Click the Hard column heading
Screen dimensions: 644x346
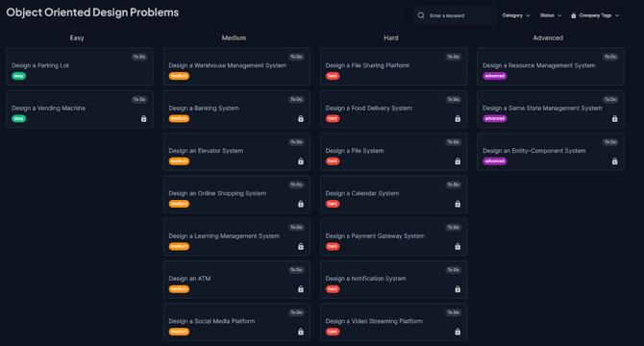[390, 37]
